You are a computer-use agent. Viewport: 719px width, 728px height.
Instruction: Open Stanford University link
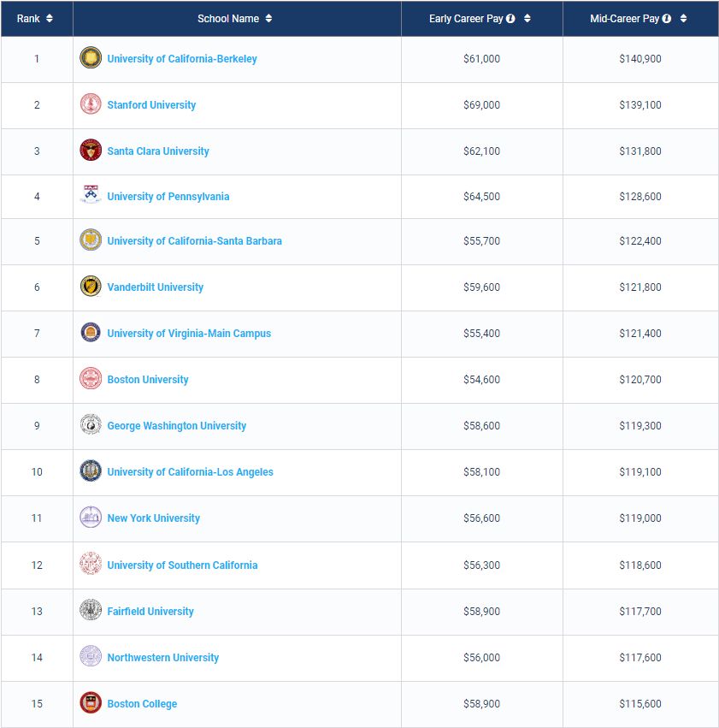(x=151, y=105)
